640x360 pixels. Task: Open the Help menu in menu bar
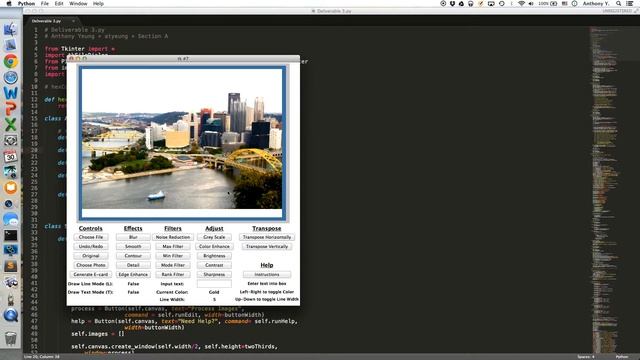point(98,4)
